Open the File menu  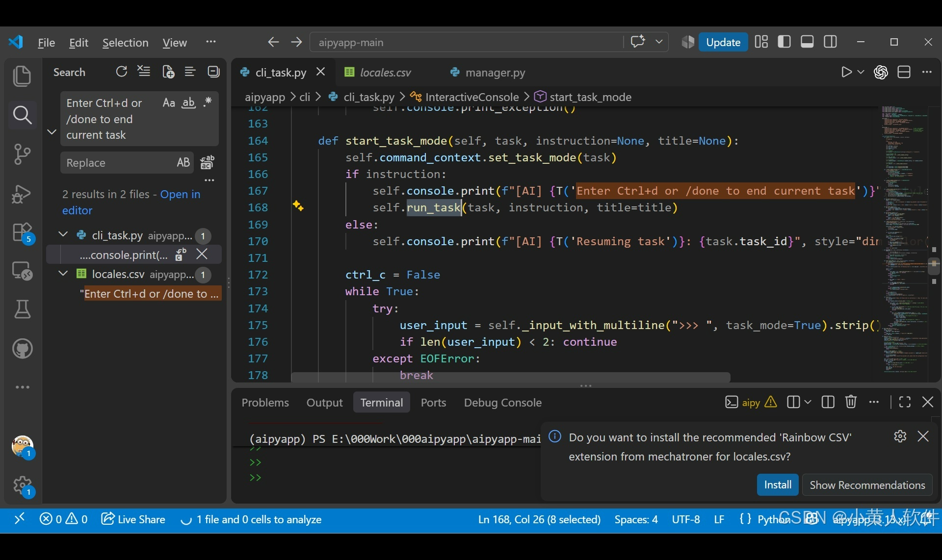click(x=46, y=43)
